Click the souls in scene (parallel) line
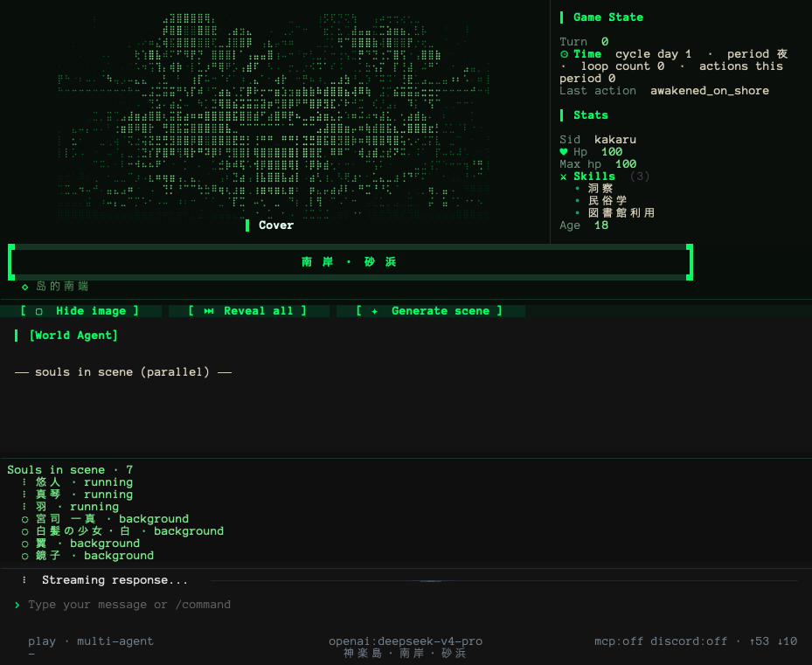The width and height of the screenshot is (812, 665). point(122,372)
